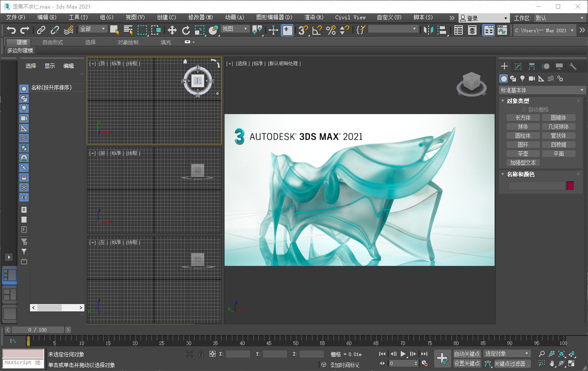Toggle the Percent Snap button
Screen dimensions: 588x371
coord(331,30)
